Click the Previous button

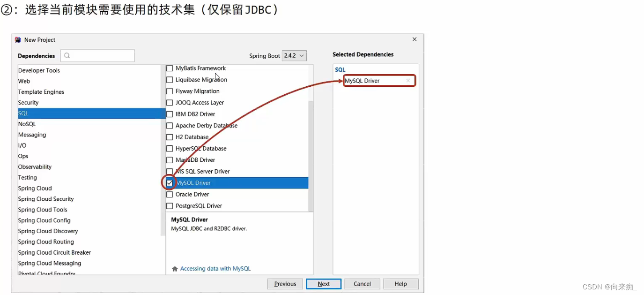tap(285, 283)
